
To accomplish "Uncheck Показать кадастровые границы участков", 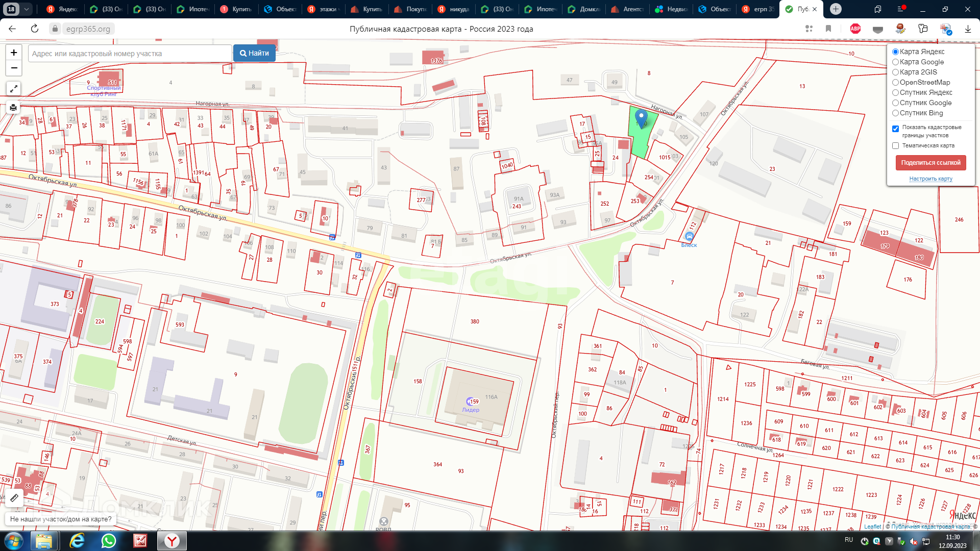I will [895, 129].
